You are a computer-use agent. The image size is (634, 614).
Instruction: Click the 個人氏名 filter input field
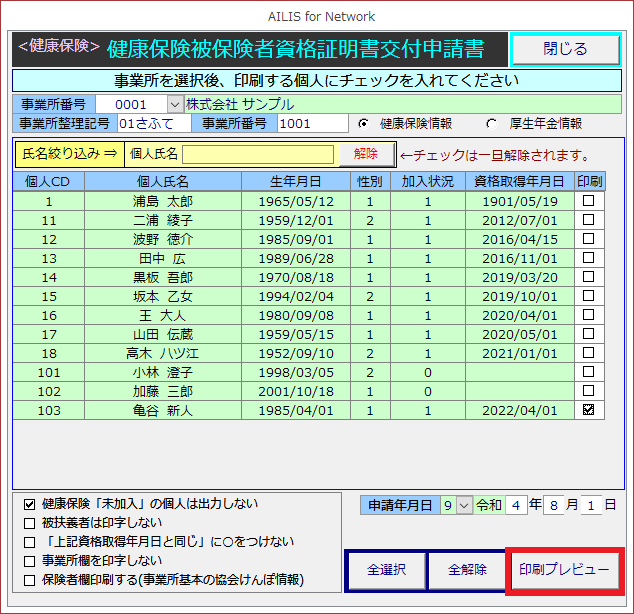click(257, 154)
